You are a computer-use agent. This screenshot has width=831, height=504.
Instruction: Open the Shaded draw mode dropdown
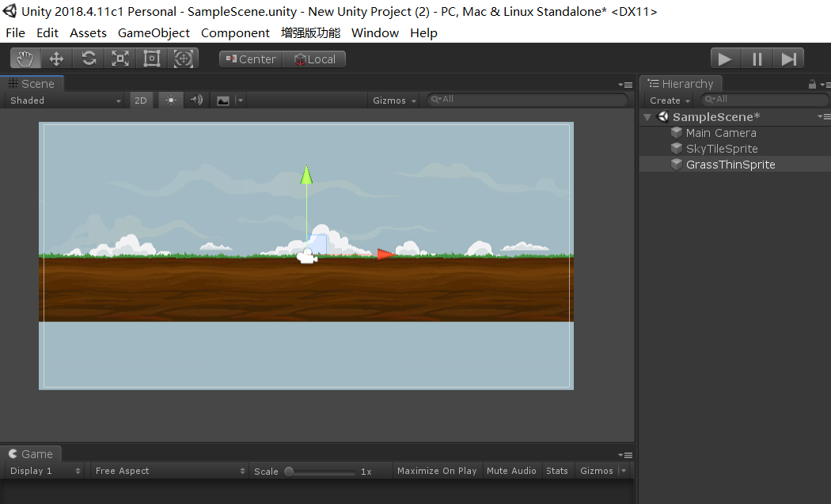click(63, 100)
